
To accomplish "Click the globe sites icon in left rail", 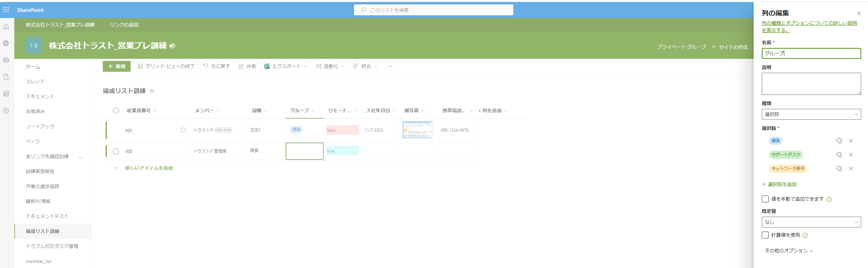I will (x=6, y=44).
